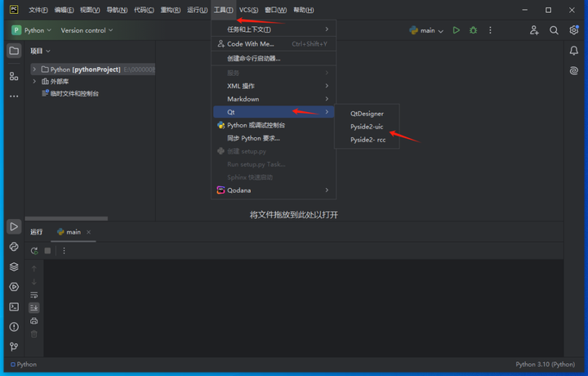The width and height of the screenshot is (588, 376).
Task: Open the Services tool window icon
Action: [x=14, y=287]
